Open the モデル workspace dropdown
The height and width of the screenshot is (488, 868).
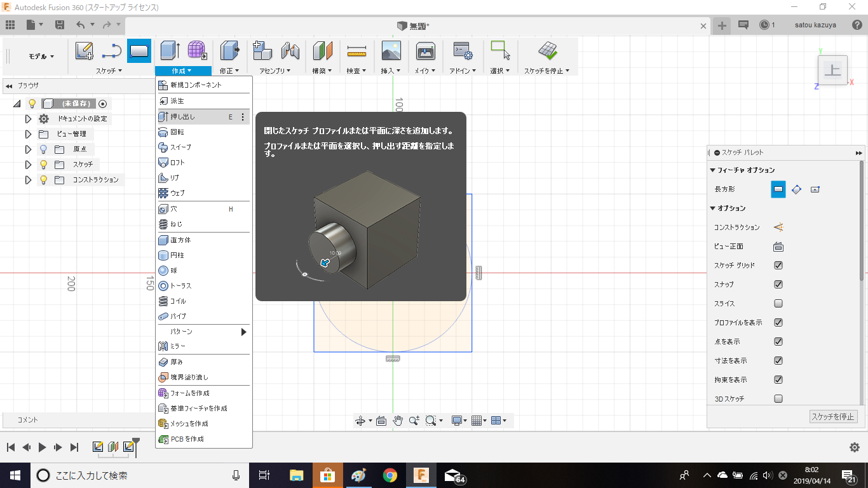[x=41, y=57]
